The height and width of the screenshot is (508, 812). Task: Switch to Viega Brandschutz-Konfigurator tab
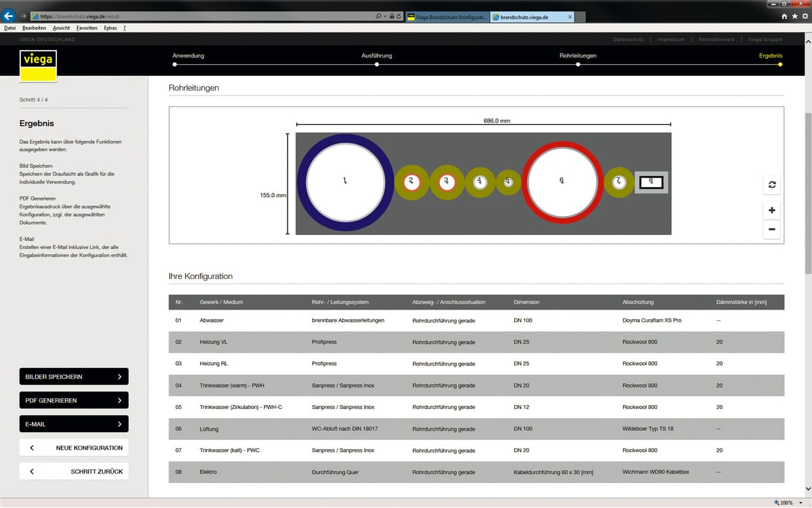[x=448, y=16]
